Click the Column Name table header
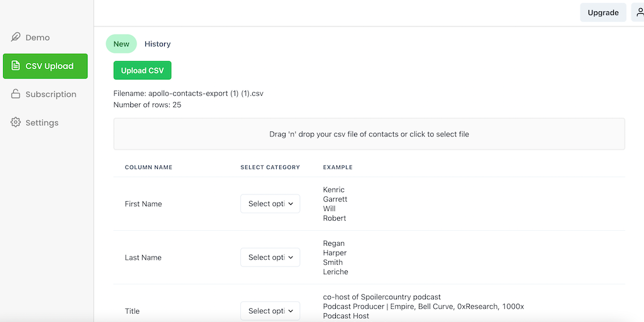 pyautogui.click(x=148, y=167)
